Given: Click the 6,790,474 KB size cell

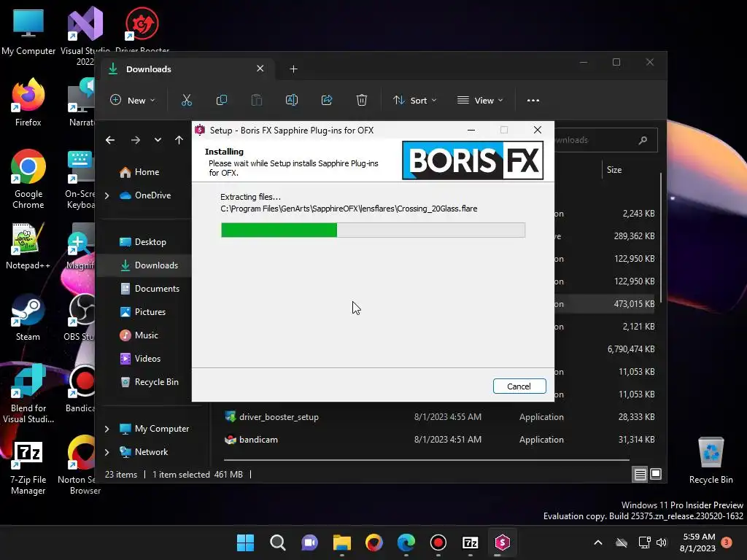Looking at the screenshot, I should pos(631,349).
